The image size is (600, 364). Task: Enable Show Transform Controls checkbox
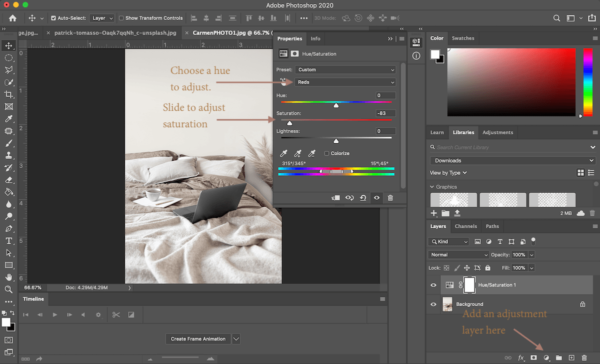tap(121, 18)
